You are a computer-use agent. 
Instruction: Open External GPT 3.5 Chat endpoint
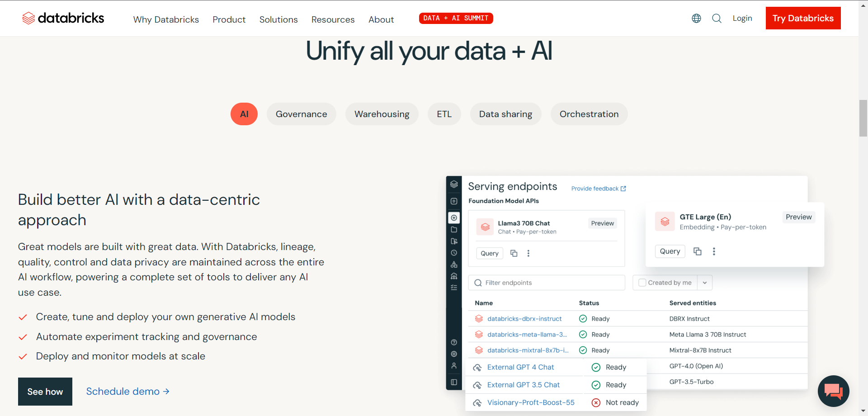pyautogui.click(x=524, y=385)
